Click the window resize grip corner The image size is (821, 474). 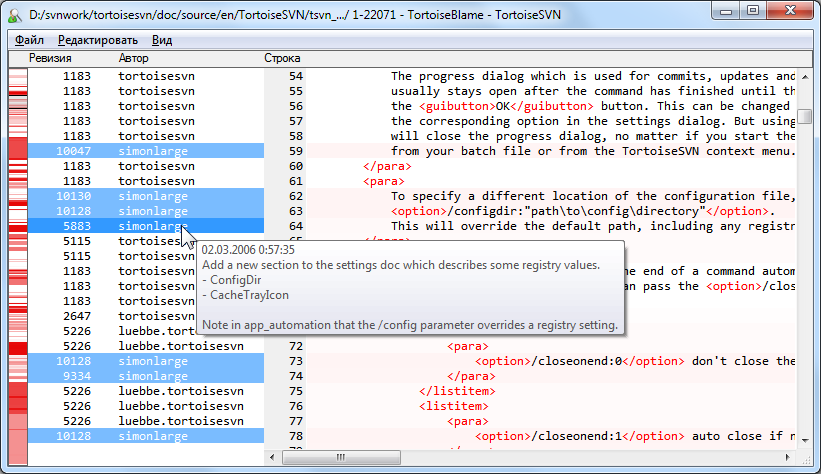pyautogui.click(x=808, y=460)
